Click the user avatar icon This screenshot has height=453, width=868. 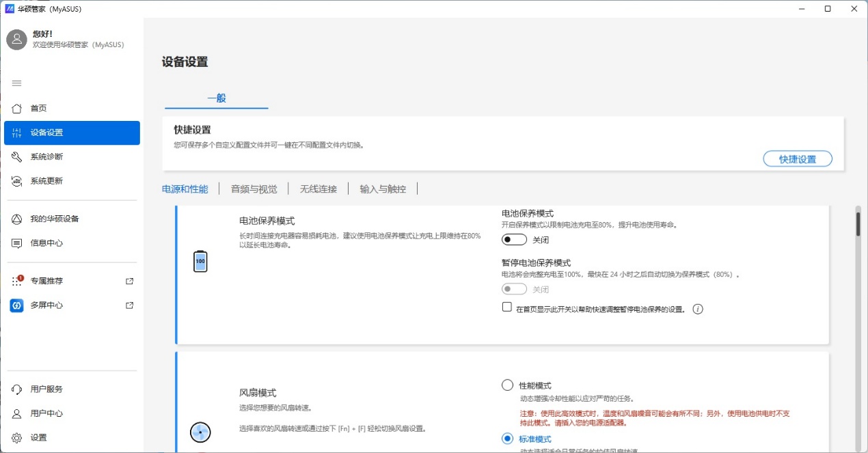click(16, 39)
